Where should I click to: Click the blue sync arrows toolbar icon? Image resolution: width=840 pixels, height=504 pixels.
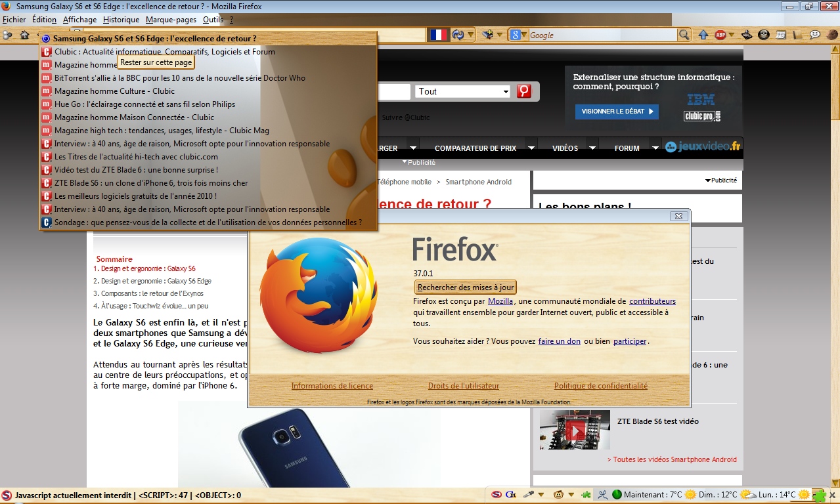click(x=458, y=35)
